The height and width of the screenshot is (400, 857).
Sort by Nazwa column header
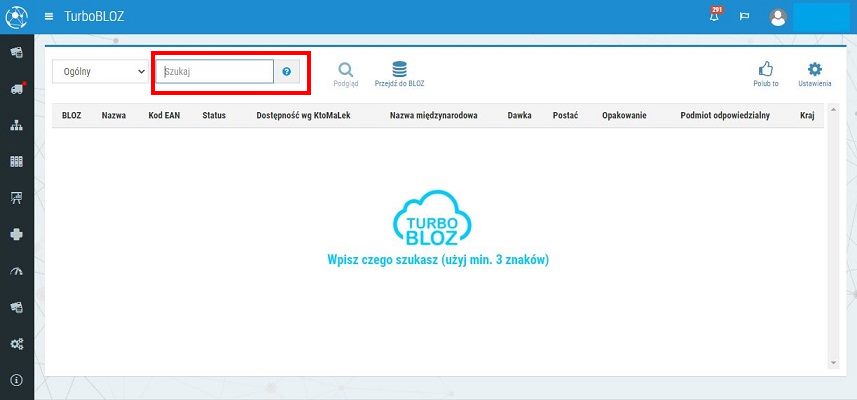(x=114, y=116)
